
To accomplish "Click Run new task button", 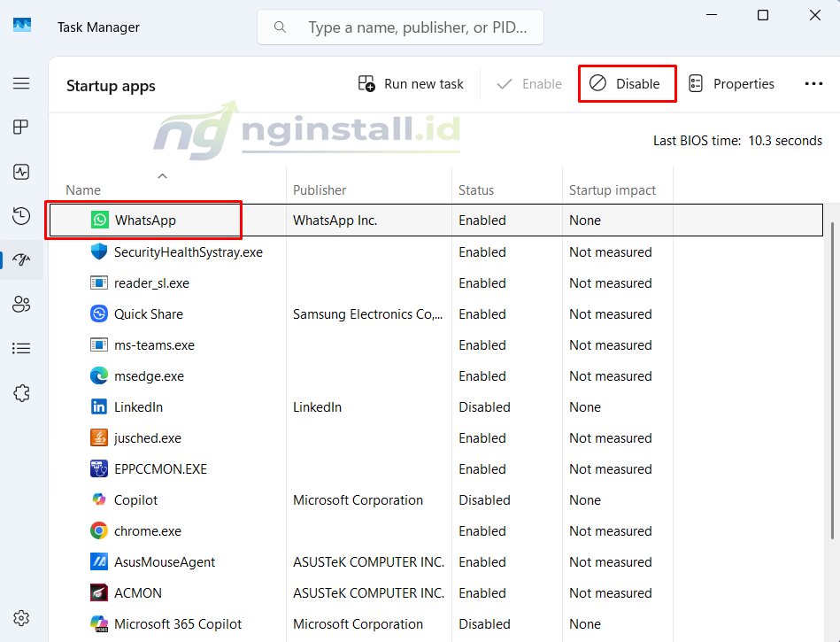I will (x=411, y=83).
